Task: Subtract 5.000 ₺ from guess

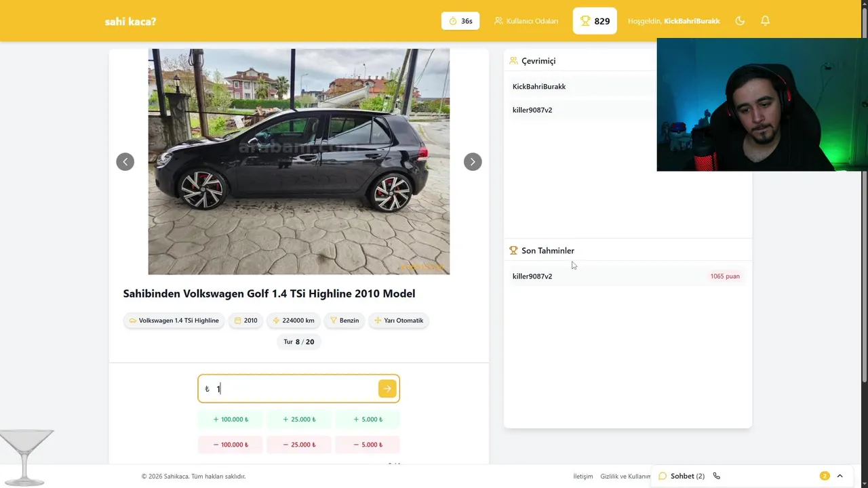Action: pyautogui.click(x=368, y=445)
